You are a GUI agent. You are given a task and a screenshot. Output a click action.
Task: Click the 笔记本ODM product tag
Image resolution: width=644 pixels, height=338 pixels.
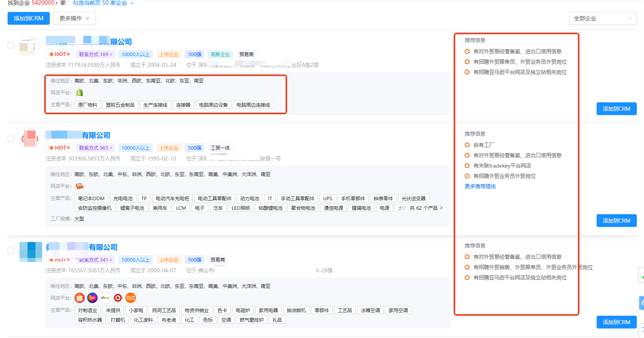91,198
